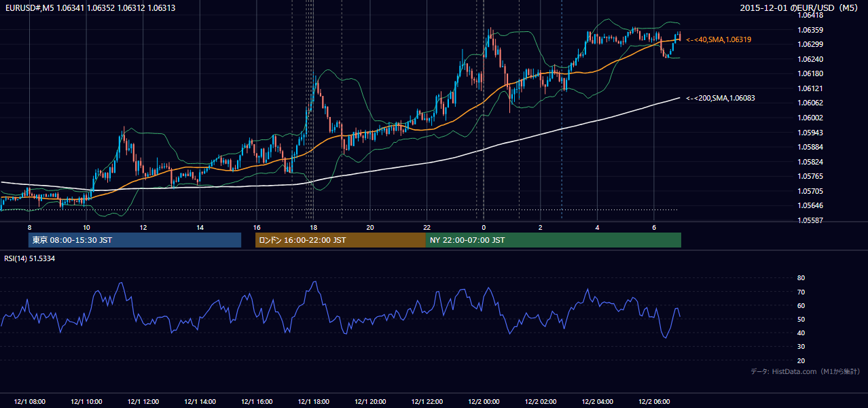Click price axis label 1.05646

pyautogui.click(x=811, y=205)
